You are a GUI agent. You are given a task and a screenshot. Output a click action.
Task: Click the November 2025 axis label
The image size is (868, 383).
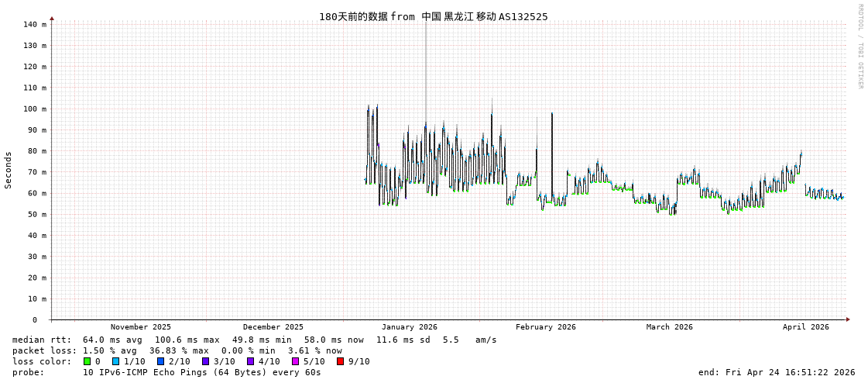(141, 327)
